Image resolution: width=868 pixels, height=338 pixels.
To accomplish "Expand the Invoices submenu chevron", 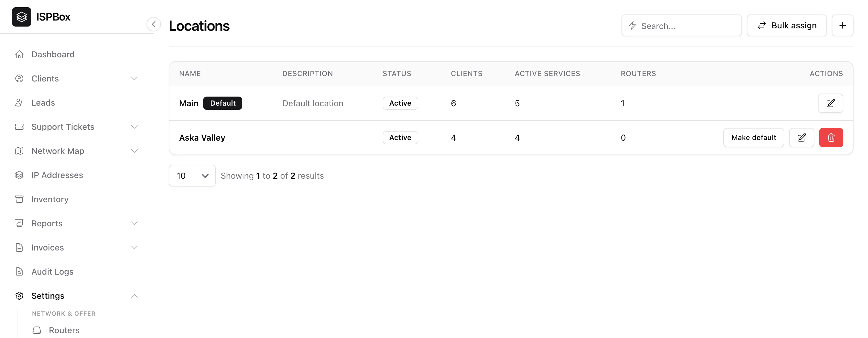I will pyautogui.click(x=134, y=247).
